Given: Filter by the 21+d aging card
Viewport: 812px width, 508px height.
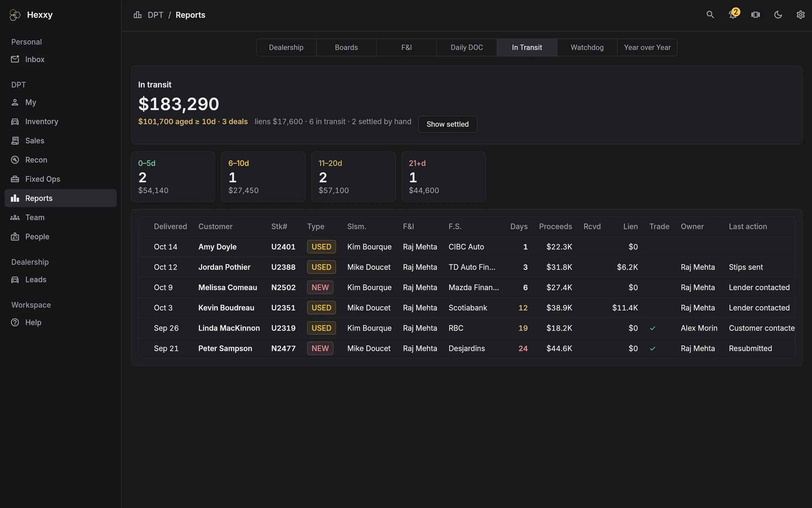Looking at the screenshot, I should point(444,177).
